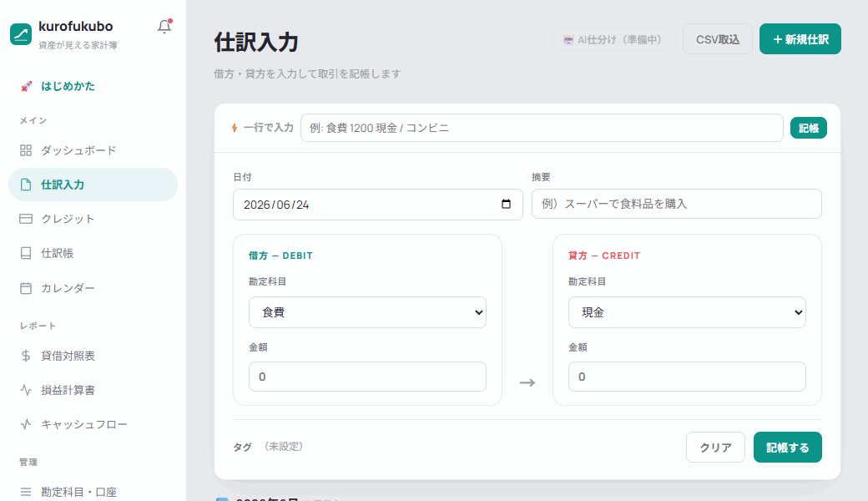The image size is (868, 501).
Task: Expand the credit 勘定科目 dropdown showing 現金
Action: (x=687, y=312)
